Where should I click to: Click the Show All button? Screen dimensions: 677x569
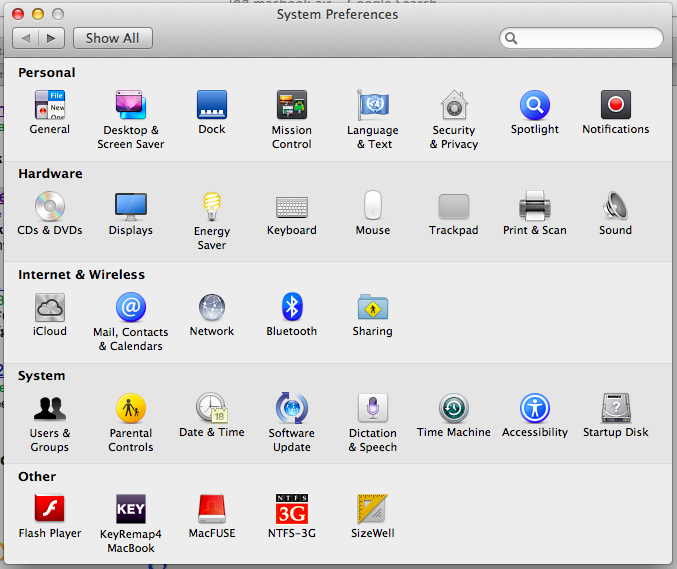(x=113, y=38)
